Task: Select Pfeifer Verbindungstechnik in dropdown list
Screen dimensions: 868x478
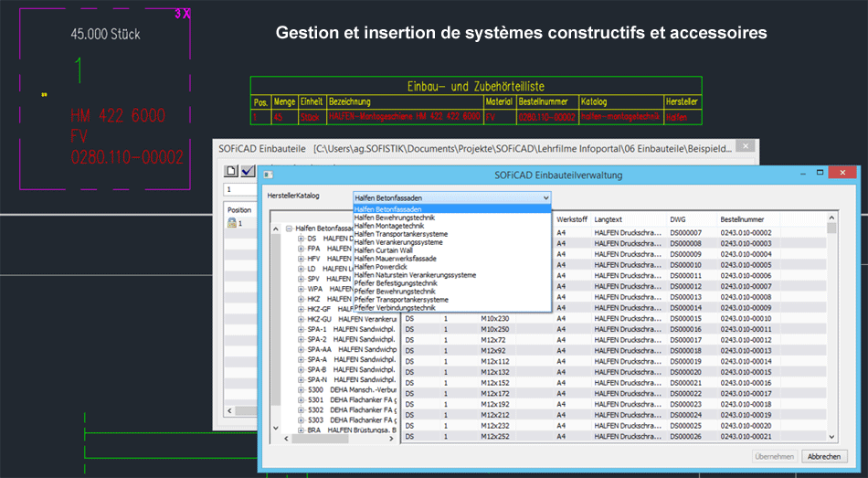Action: pyautogui.click(x=396, y=308)
